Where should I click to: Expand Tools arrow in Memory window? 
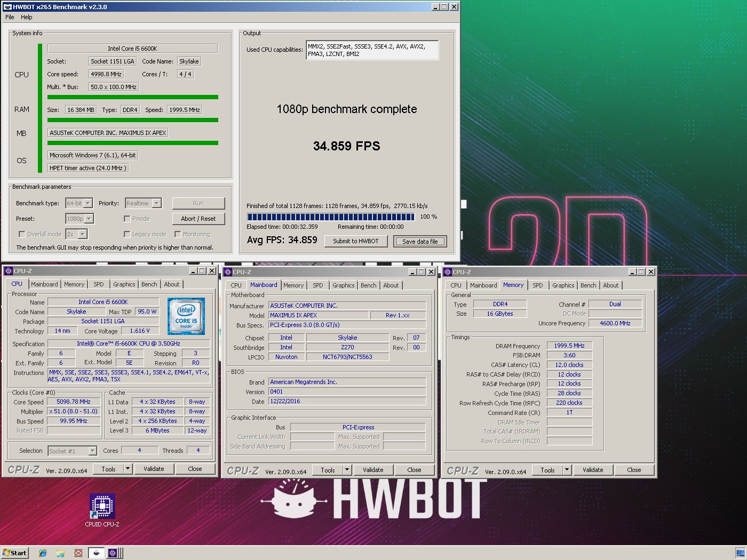[x=567, y=470]
